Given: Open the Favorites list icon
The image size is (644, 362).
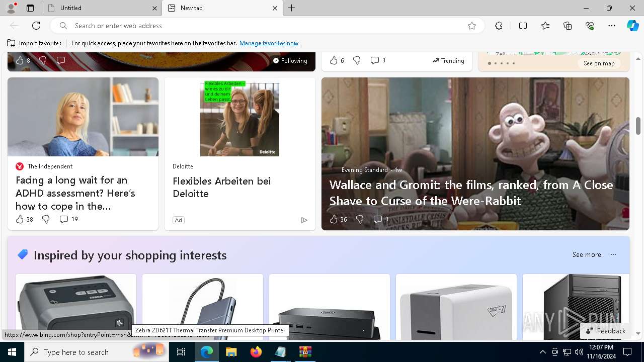Looking at the screenshot, I should coord(545,26).
